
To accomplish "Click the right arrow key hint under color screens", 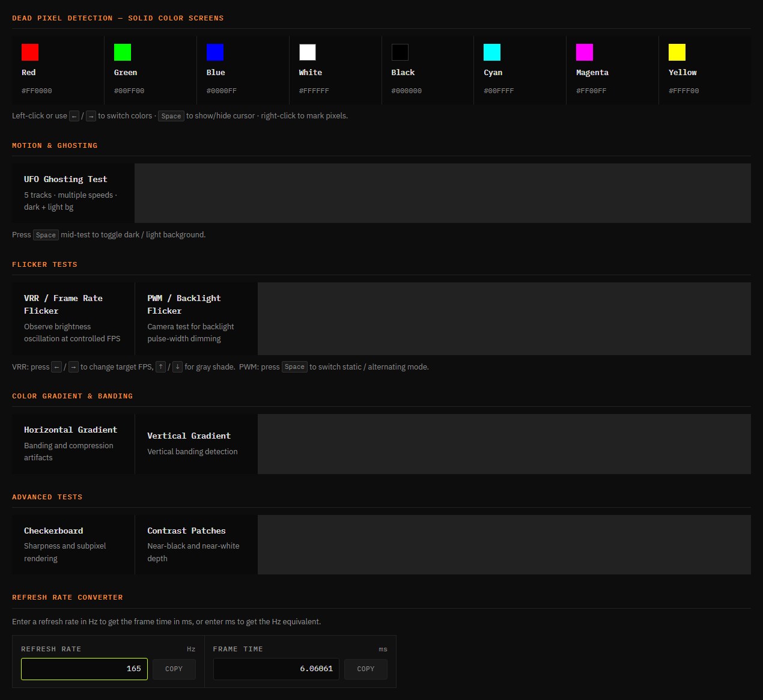I will click(x=91, y=116).
